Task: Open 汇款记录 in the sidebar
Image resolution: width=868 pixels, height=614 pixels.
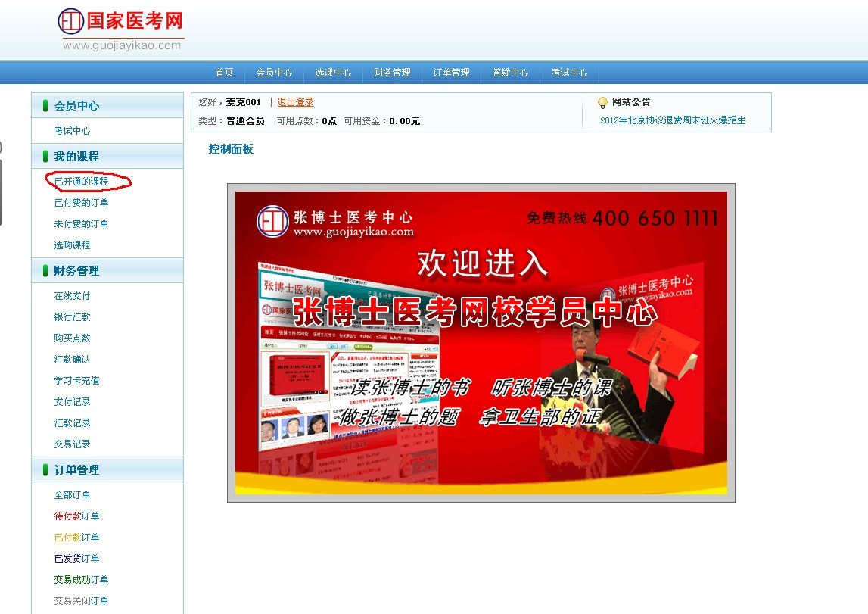Action: coord(72,423)
